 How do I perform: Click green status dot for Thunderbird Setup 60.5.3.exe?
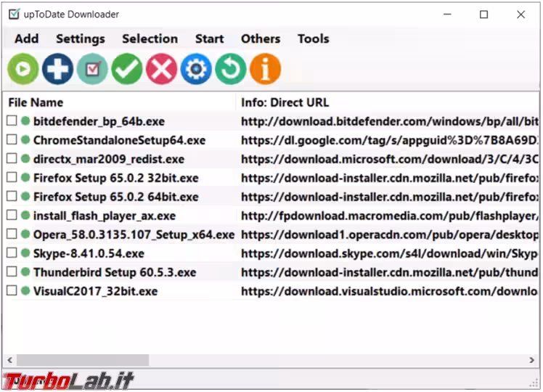click(x=25, y=271)
